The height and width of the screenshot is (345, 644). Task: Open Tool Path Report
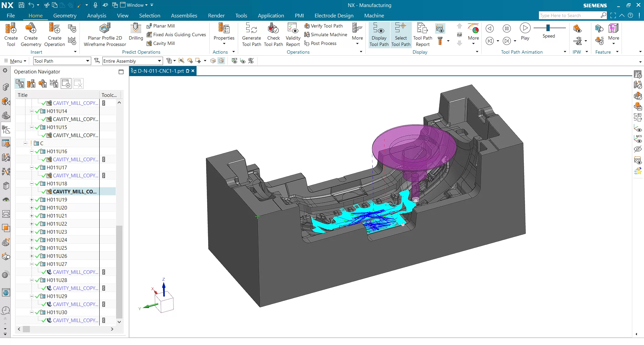423,35
